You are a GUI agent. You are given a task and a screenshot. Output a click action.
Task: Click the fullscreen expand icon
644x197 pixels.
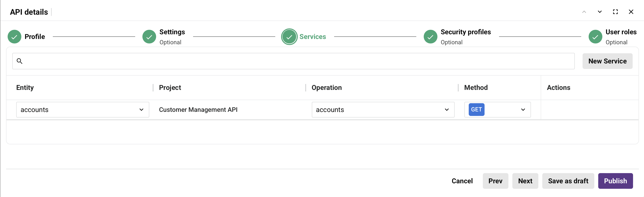point(615,12)
